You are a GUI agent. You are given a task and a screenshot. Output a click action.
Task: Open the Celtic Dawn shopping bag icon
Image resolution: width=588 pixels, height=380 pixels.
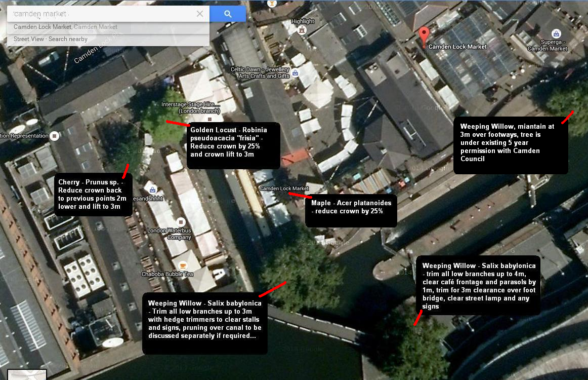pyautogui.click(x=295, y=73)
